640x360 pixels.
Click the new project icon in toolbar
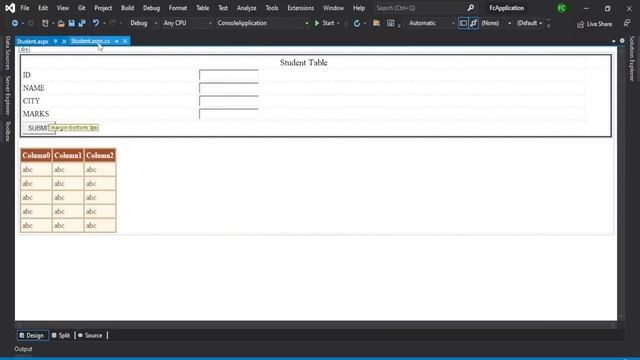coord(45,23)
